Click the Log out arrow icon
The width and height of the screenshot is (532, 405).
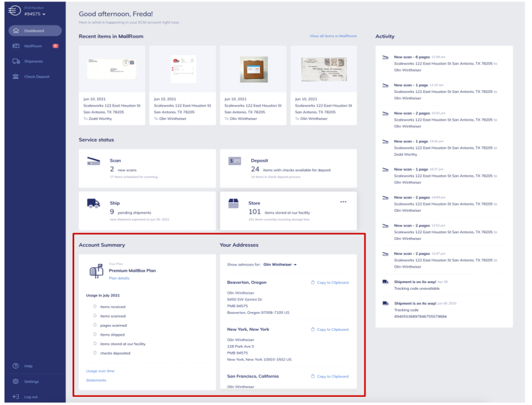pos(15,396)
